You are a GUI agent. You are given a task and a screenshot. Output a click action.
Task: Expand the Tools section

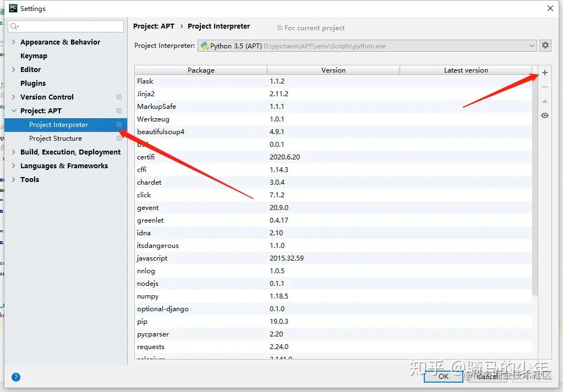point(13,179)
